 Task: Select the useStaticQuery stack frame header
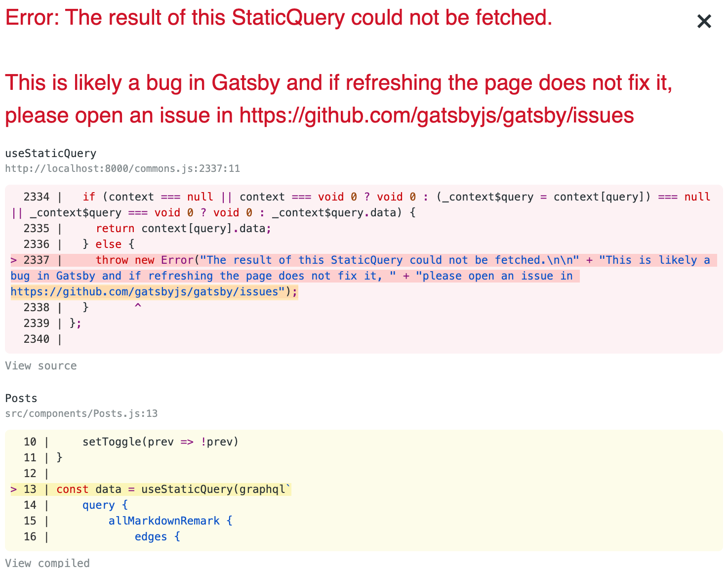(50, 153)
